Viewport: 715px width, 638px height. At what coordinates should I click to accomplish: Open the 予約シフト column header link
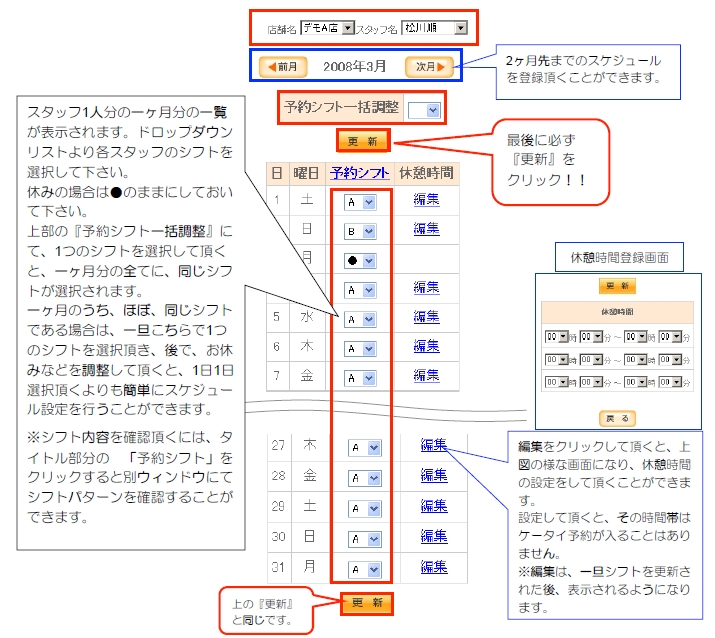pyautogui.click(x=359, y=172)
